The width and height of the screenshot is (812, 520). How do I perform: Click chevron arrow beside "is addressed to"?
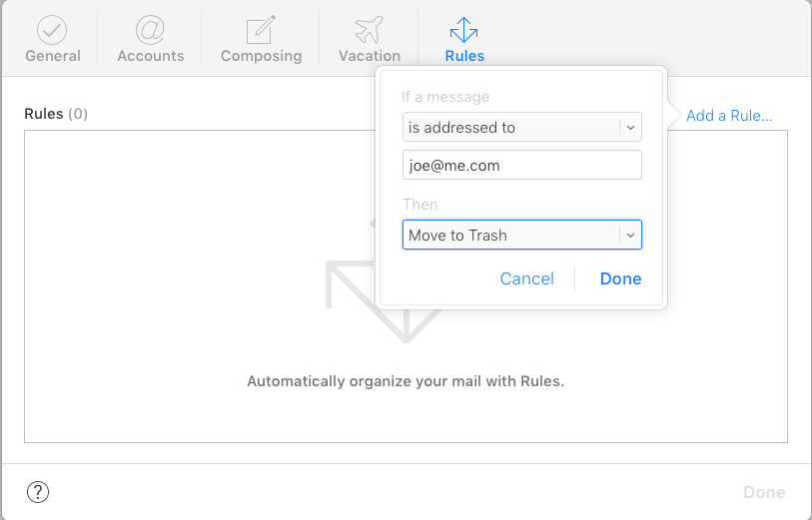[x=630, y=128]
